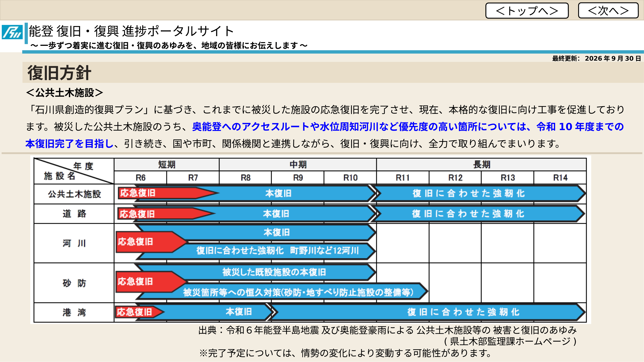Click the blue text 本復旧完了を目指し
644x362 pixels.
click(x=70, y=144)
